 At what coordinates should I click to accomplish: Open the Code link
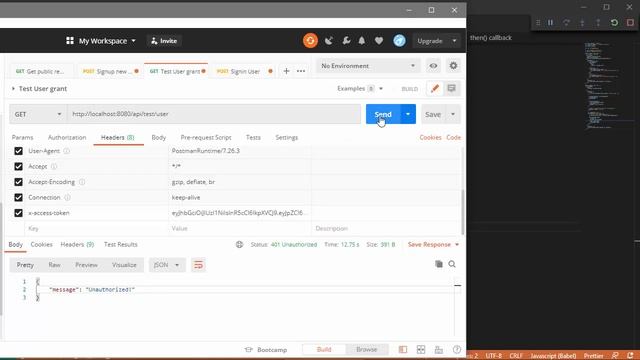click(x=453, y=138)
